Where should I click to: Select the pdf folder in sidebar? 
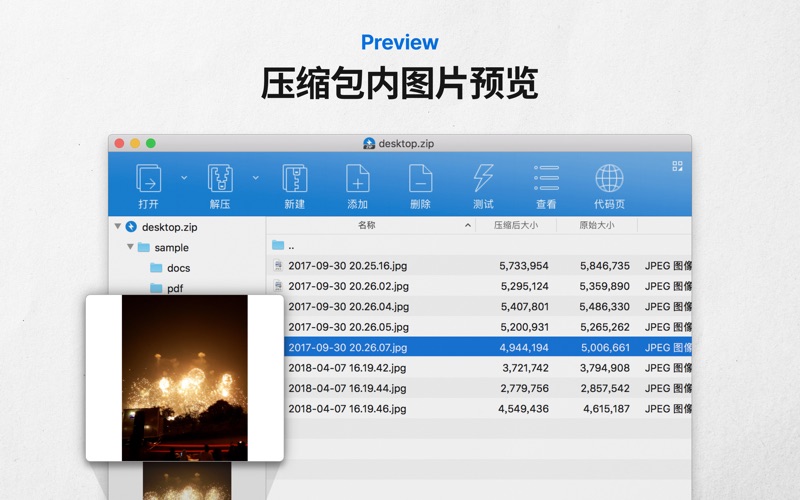[175, 288]
